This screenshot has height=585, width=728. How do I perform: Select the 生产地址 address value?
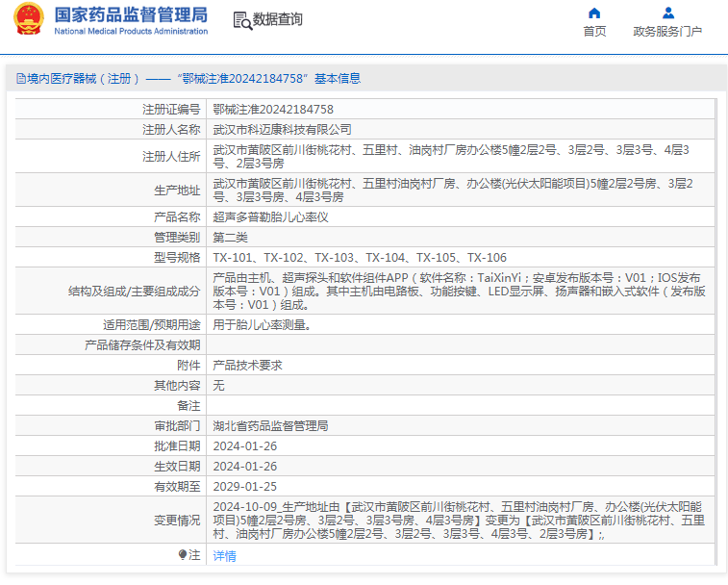(x=453, y=191)
